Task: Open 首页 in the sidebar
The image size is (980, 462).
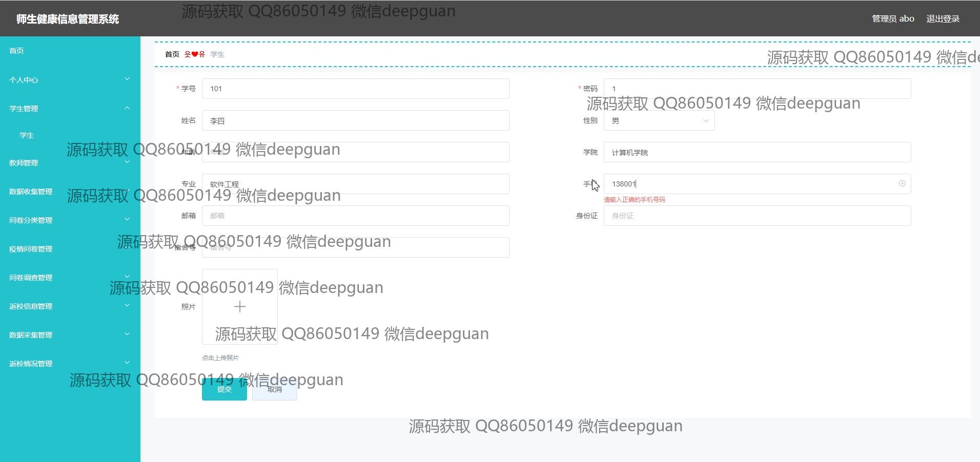Action: (70, 51)
